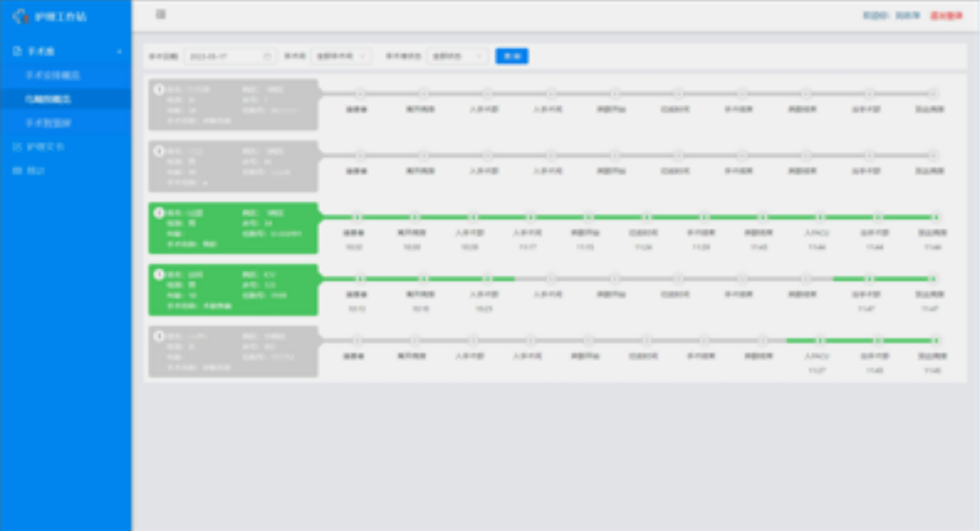980x531 pixels.
Task: Click the first step node on the top gray timeline
Action: [x=360, y=94]
